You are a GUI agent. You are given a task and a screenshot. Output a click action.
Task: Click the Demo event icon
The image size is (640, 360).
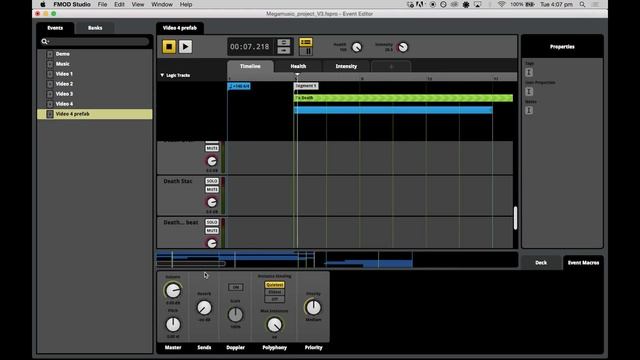(x=50, y=54)
